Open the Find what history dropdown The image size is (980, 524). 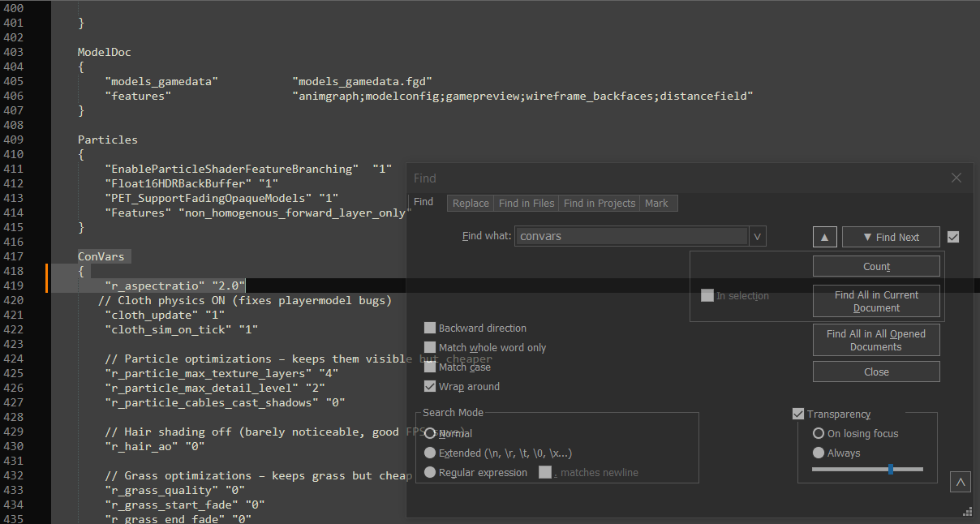point(757,237)
